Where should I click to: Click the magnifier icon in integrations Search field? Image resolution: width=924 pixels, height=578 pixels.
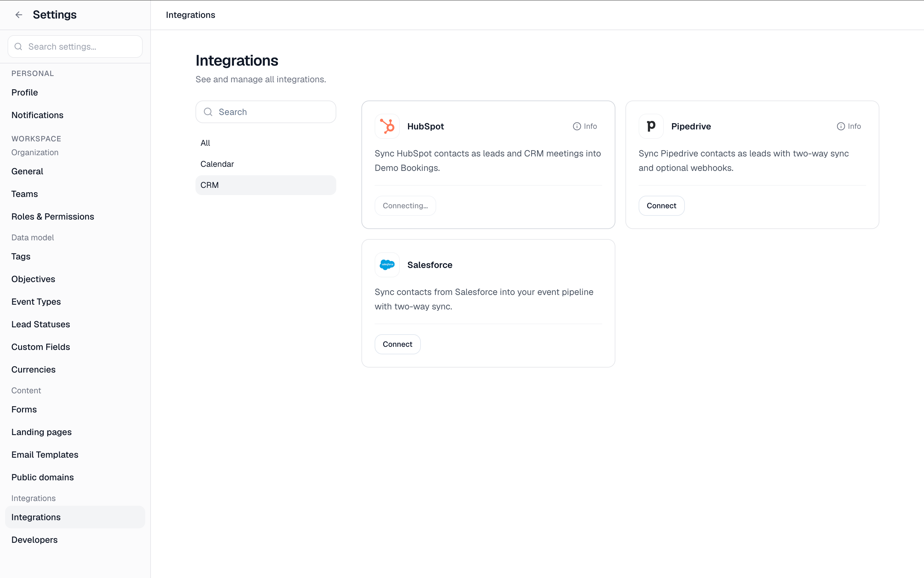(208, 112)
